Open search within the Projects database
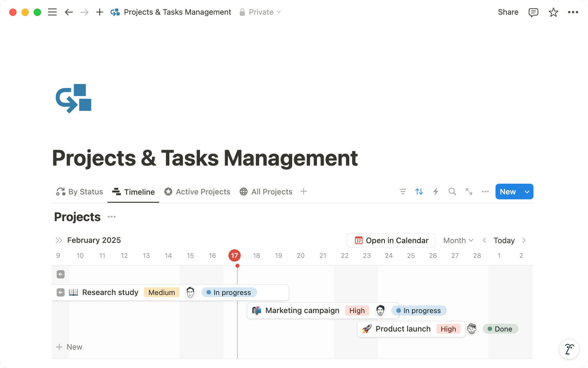Image resolution: width=588 pixels, height=368 pixels. point(452,192)
